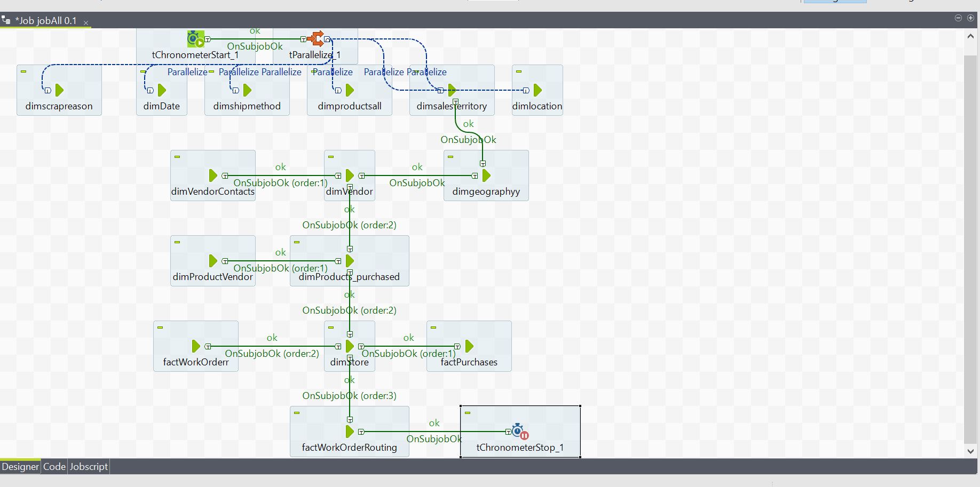Viewport: 980px width, 487px height.
Task: Collapse the factWorkOrderr subjob box
Action: pyautogui.click(x=160, y=328)
